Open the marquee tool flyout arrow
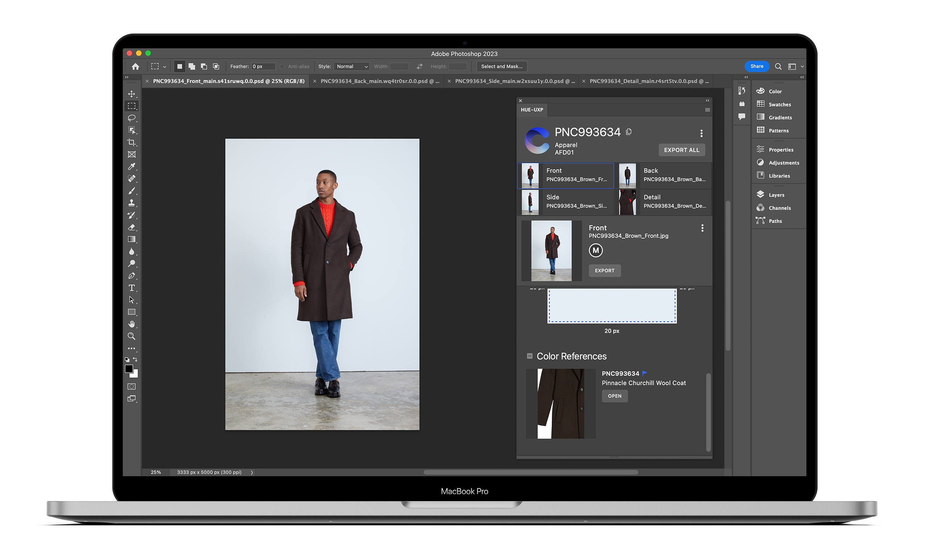The width and height of the screenshot is (927, 560). (x=164, y=66)
